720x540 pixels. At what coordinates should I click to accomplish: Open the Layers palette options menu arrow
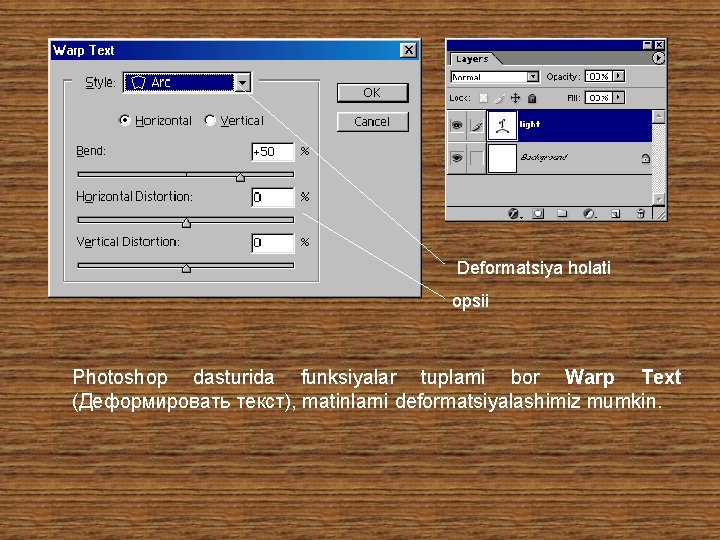tap(658, 58)
